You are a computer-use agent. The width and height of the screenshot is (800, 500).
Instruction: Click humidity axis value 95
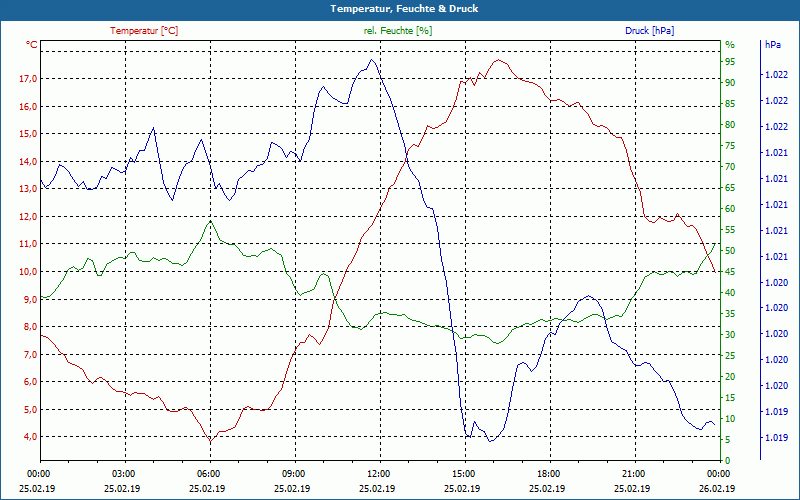[730, 62]
